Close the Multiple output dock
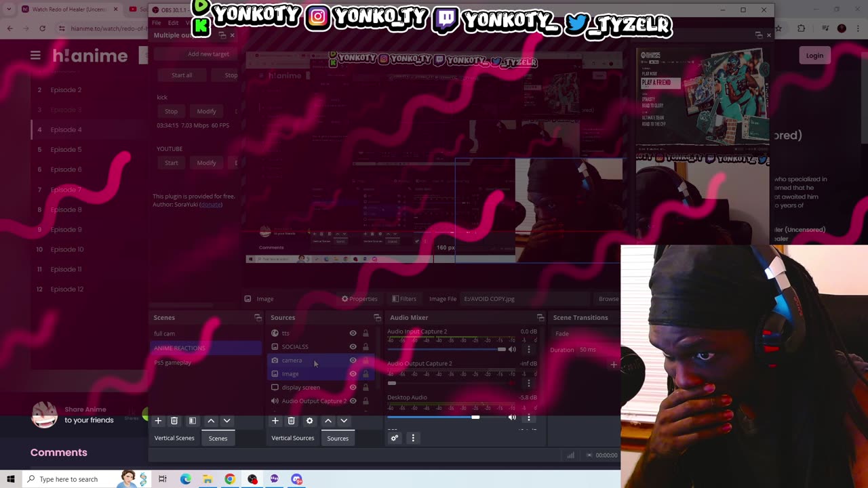Viewport: 868px width, 488px height. click(x=232, y=35)
